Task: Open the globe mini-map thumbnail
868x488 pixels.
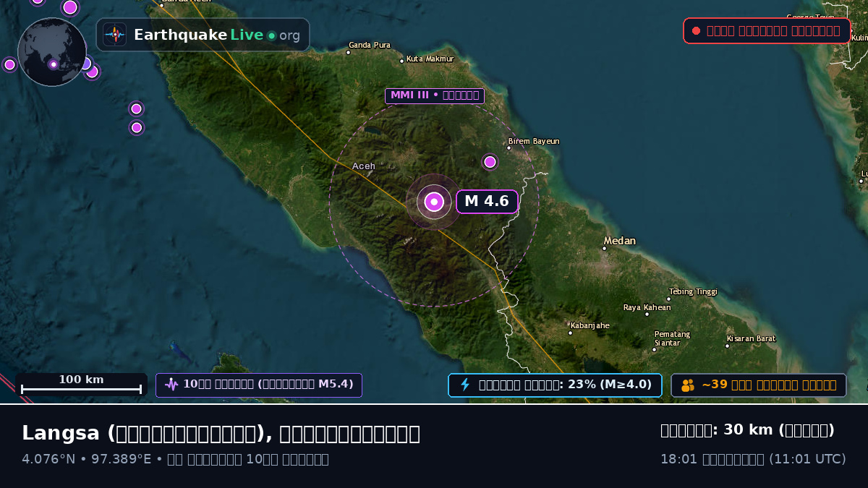Action: click(52, 52)
